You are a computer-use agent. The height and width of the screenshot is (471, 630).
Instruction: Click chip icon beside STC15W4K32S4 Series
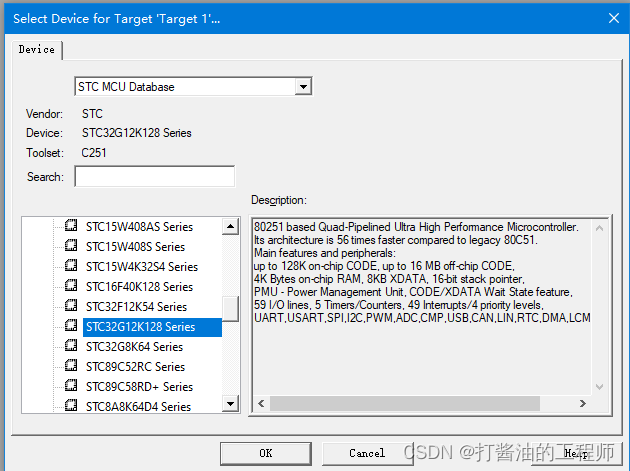71,266
